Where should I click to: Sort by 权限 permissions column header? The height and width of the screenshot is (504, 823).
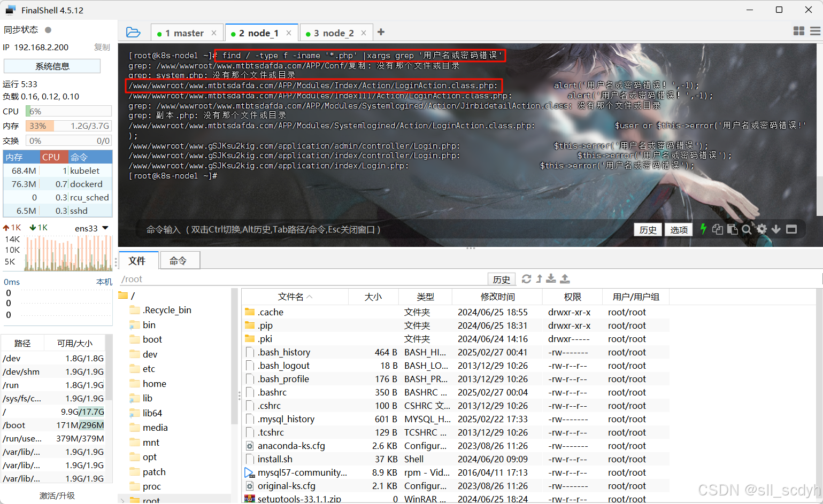572,297
